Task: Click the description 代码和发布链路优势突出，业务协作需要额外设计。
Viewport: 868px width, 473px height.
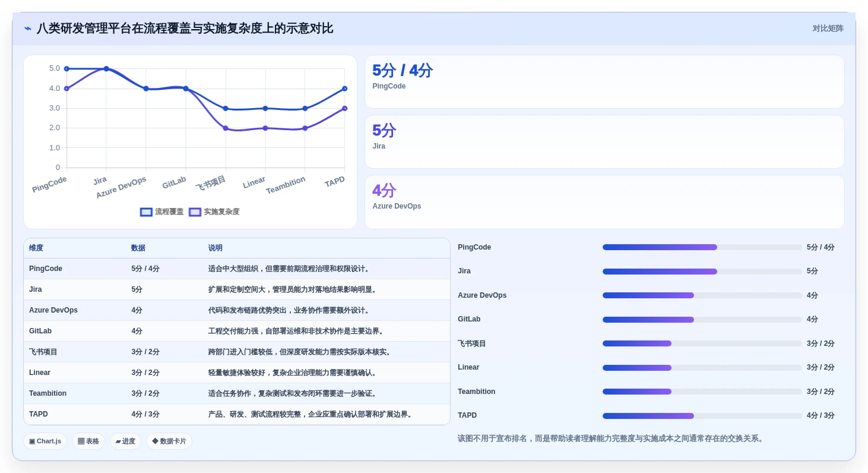Action: (290, 310)
